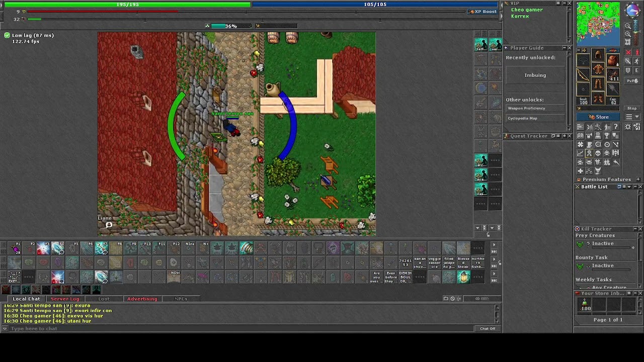Open the Advertising chat tab

[142, 299]
